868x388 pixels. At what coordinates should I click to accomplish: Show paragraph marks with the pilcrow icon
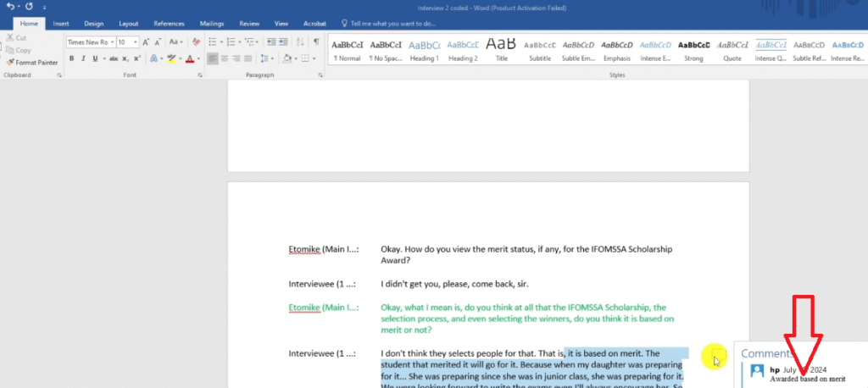pos(316,42)
